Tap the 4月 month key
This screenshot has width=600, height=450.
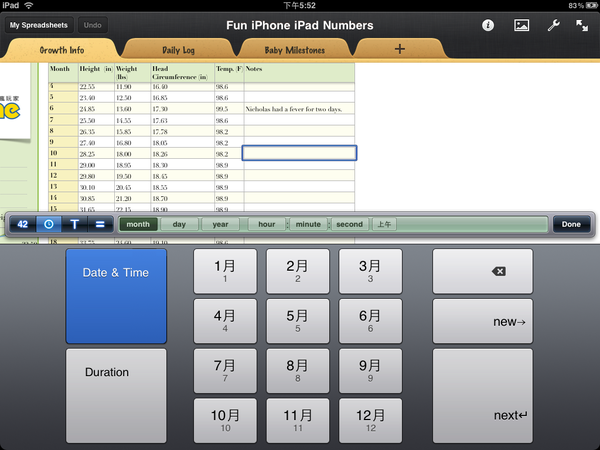(225, 321)
